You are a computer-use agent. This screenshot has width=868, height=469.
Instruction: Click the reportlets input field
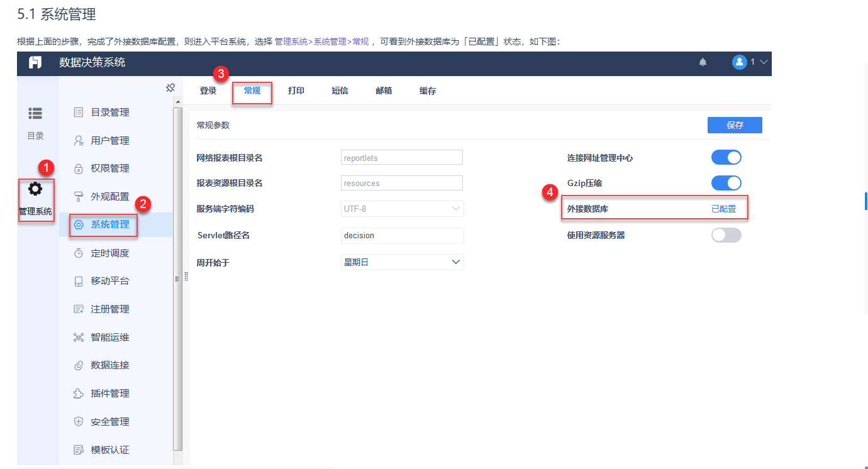[x=401, y=158]
